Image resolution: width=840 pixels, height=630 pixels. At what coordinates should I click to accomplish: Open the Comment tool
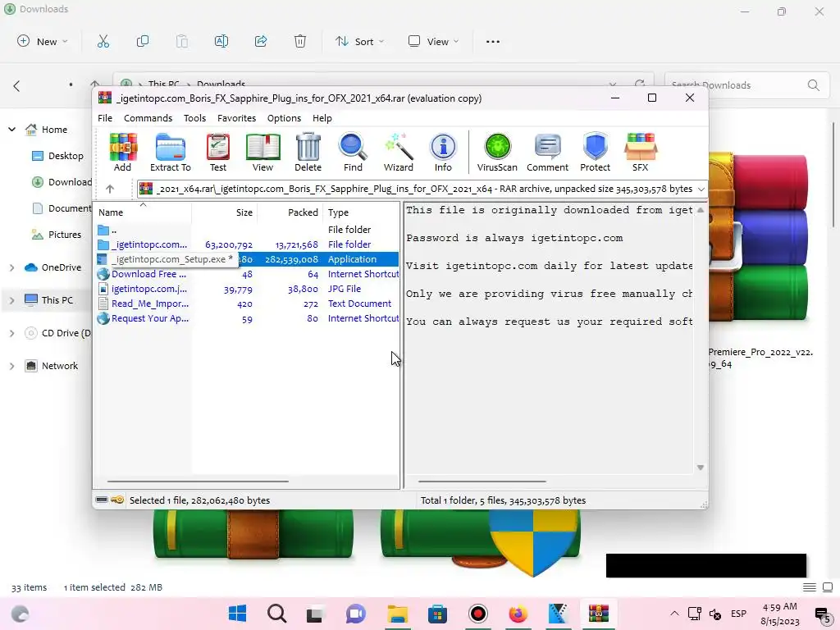tap(547, 152)
